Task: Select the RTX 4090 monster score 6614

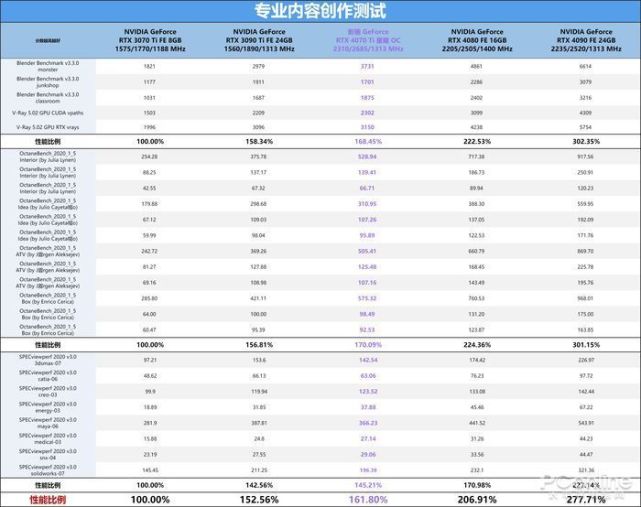Action: tap(585, 66)
